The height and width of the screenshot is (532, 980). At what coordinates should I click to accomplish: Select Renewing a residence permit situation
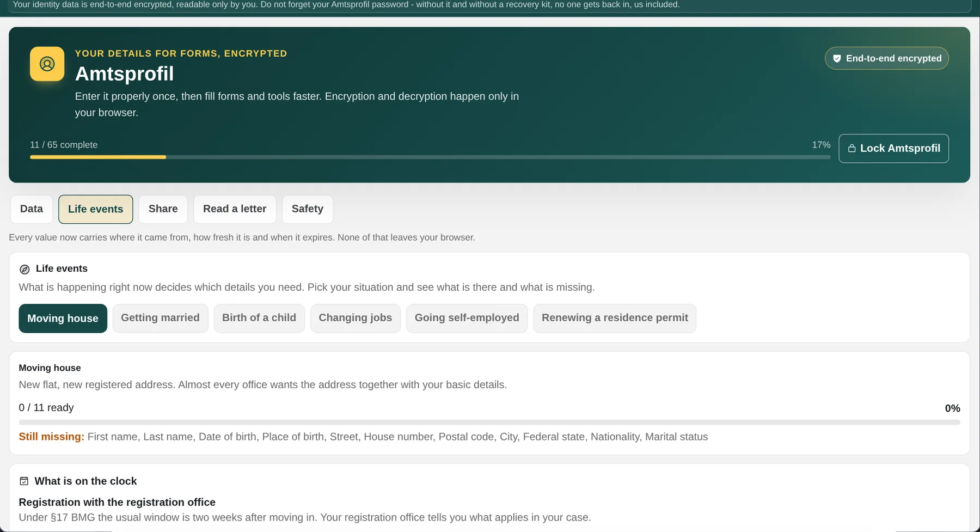click(x=615, y=318)
